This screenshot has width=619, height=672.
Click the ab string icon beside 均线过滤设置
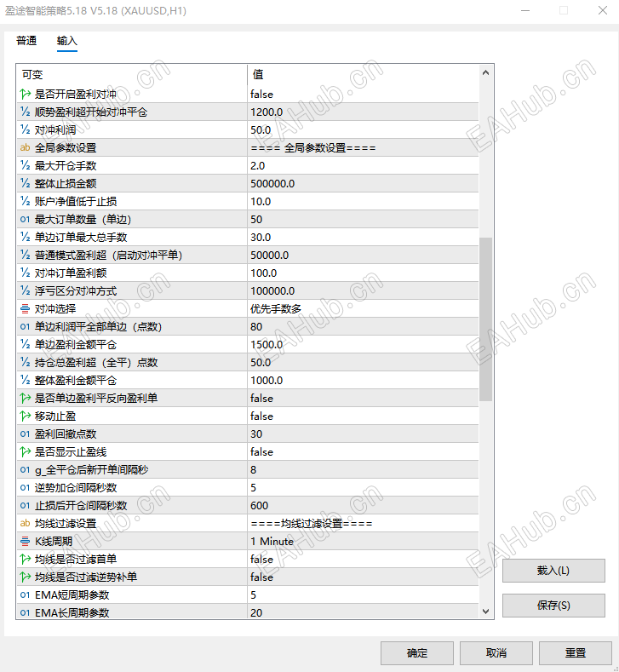[26, 523]
